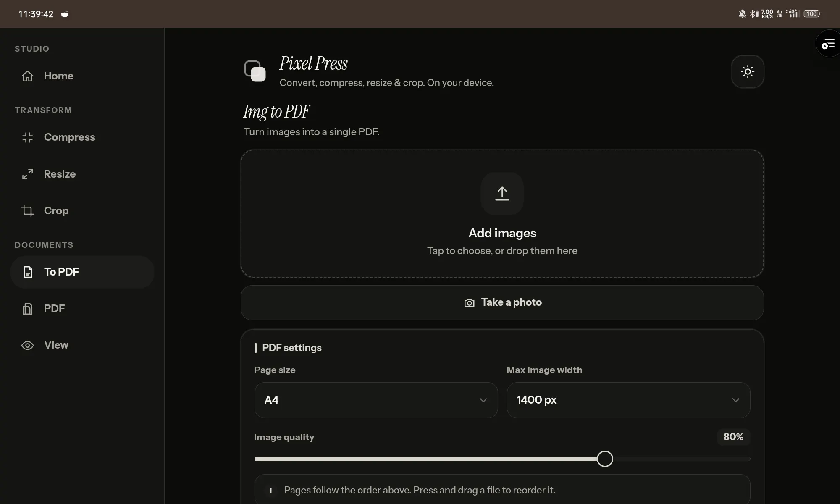
Task: Select Crop in the sidebar
Action: click(x=82, y=210)
